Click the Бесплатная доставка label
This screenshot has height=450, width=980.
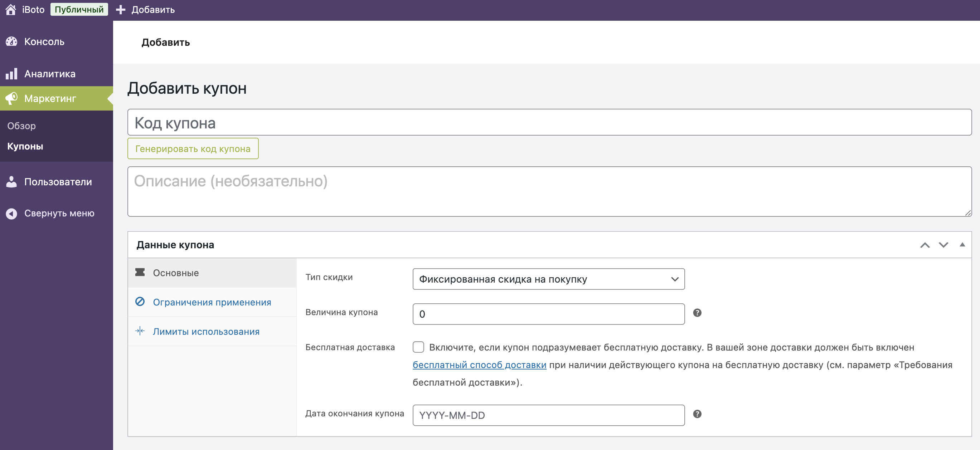(x=350, y=347)
